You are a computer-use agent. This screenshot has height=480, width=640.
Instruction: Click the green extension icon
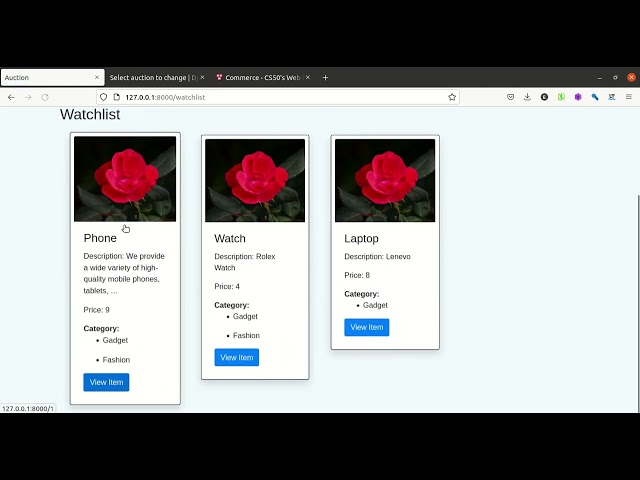click(x=561, y=97)
